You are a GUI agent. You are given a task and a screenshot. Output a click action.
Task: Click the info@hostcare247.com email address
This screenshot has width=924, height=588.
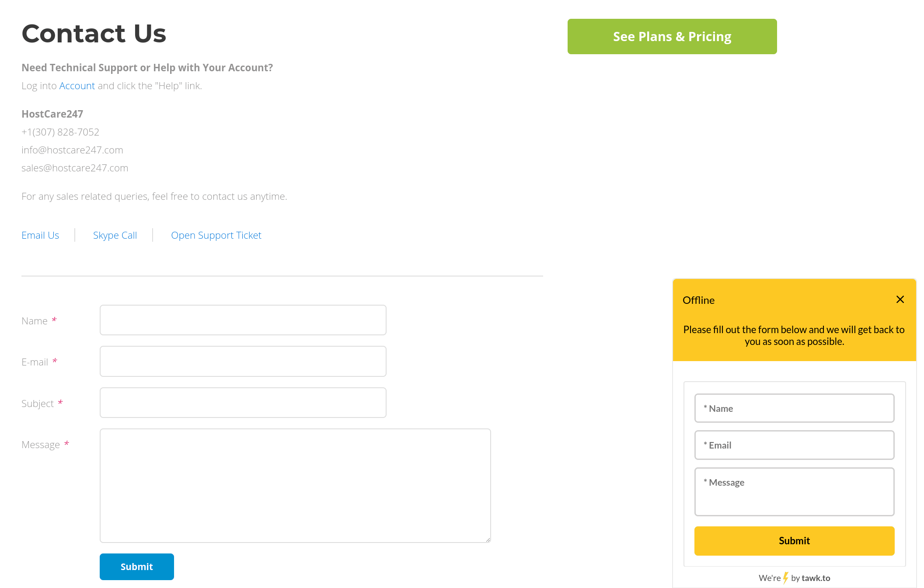(x=72, y=150)
